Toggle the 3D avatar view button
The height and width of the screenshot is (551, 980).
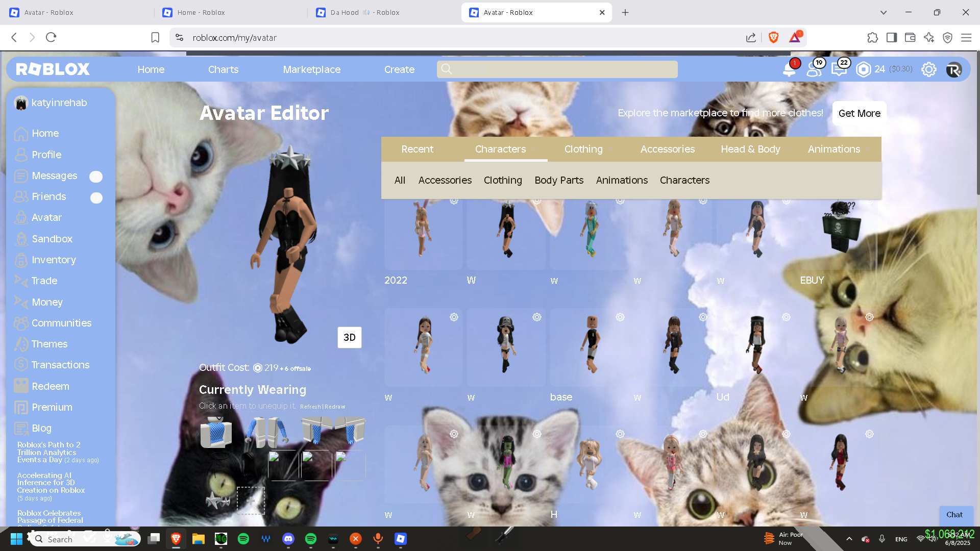[x=350, y=338]
